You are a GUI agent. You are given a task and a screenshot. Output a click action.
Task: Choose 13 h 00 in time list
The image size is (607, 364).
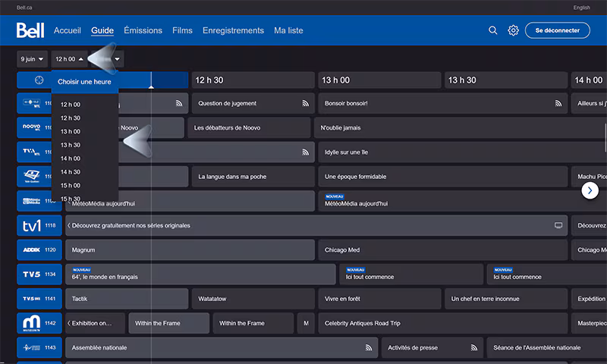(x=71, y=131)
